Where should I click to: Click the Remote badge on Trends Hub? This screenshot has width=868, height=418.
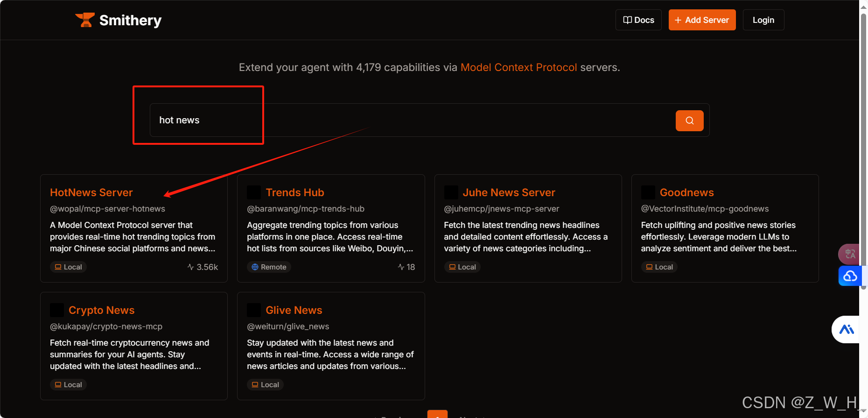[x=269, y=267]
